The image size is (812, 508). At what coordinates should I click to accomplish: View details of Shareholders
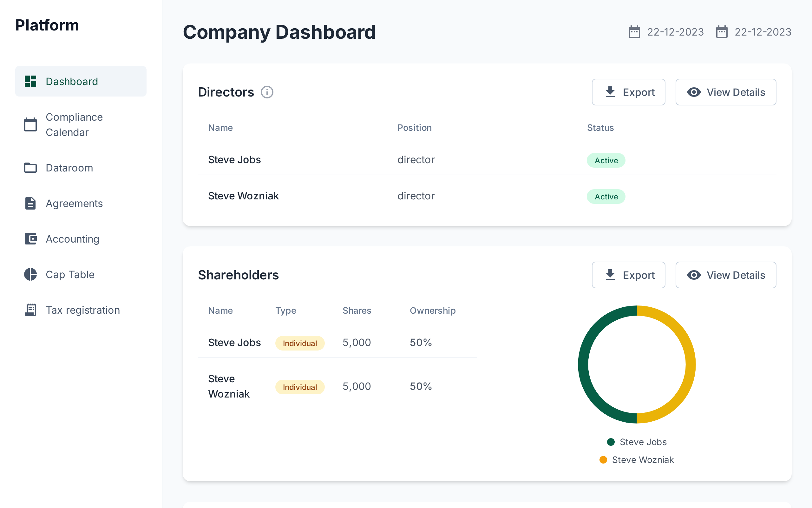(726, 275)
